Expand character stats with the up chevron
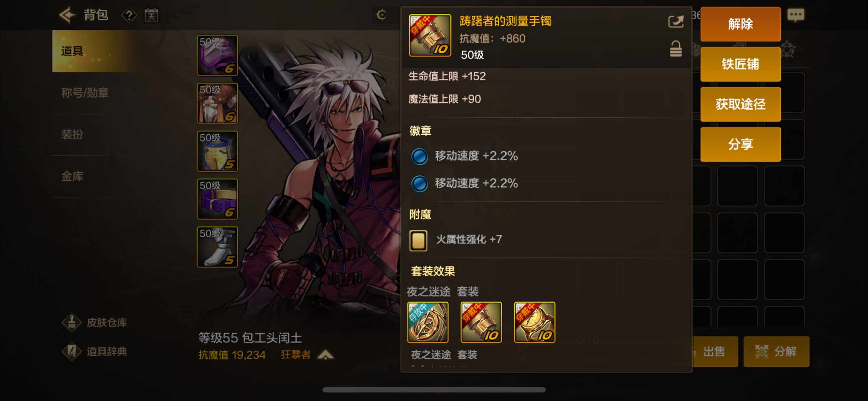 coord(325,355)
